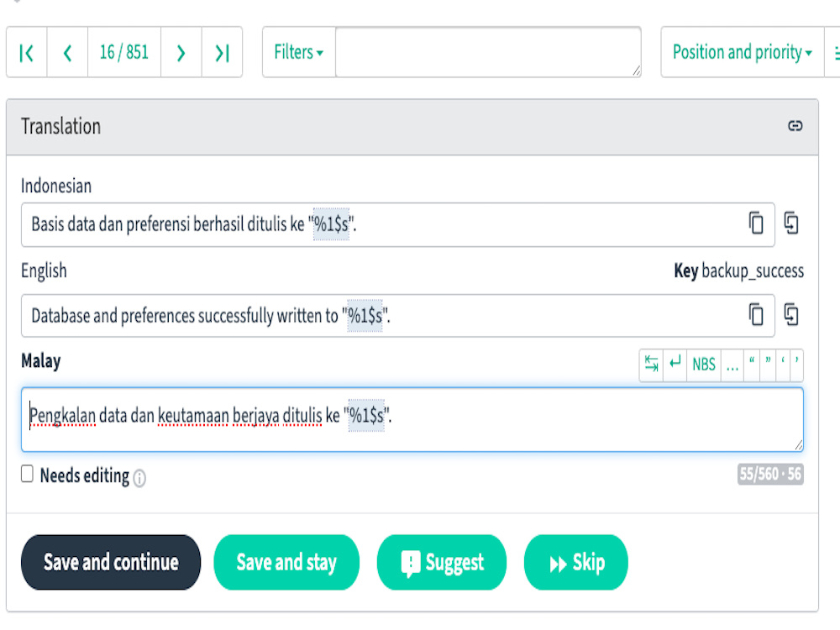
Task: Insert an ellipsis character into the translation
Action: (x=732, y=365)
